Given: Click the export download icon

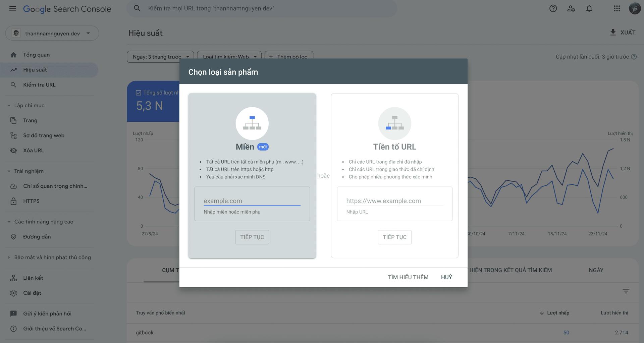Looking at the screenshot, I should pyautogui.click(x=613, y=32).
